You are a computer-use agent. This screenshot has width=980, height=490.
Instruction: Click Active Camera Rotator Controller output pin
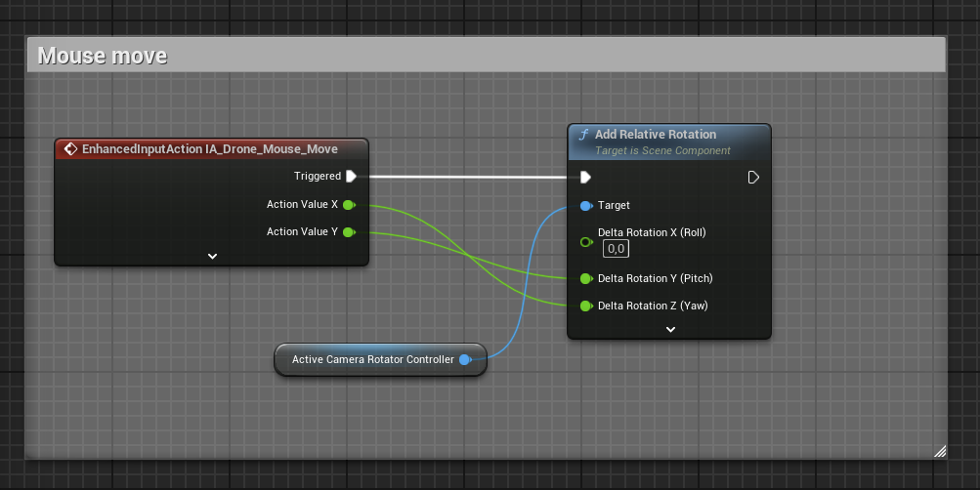[x=465, y=359]
